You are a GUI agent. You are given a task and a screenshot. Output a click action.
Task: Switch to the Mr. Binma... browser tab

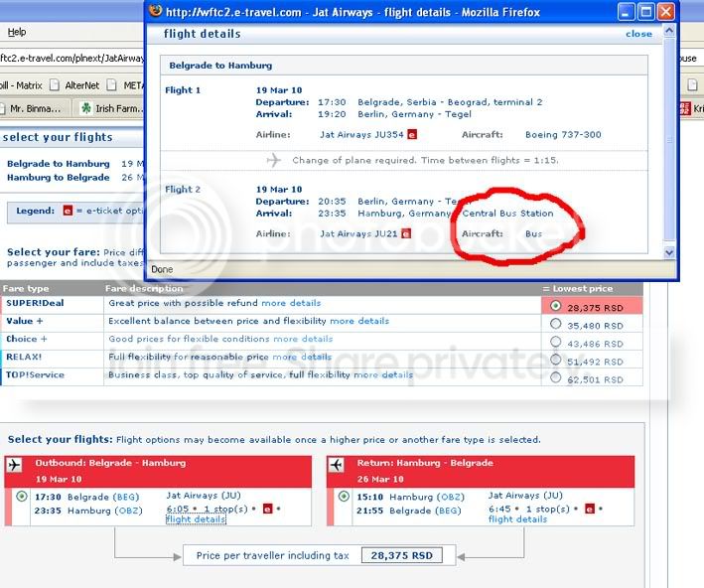[34, 108]
